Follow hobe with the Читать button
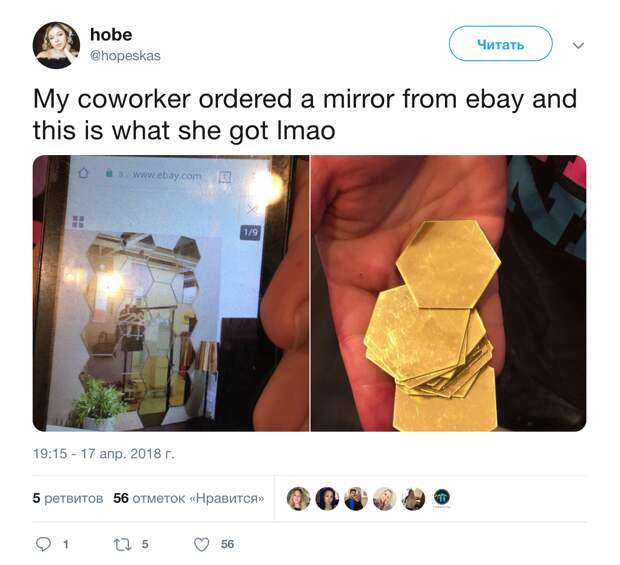 coord(500,43)
